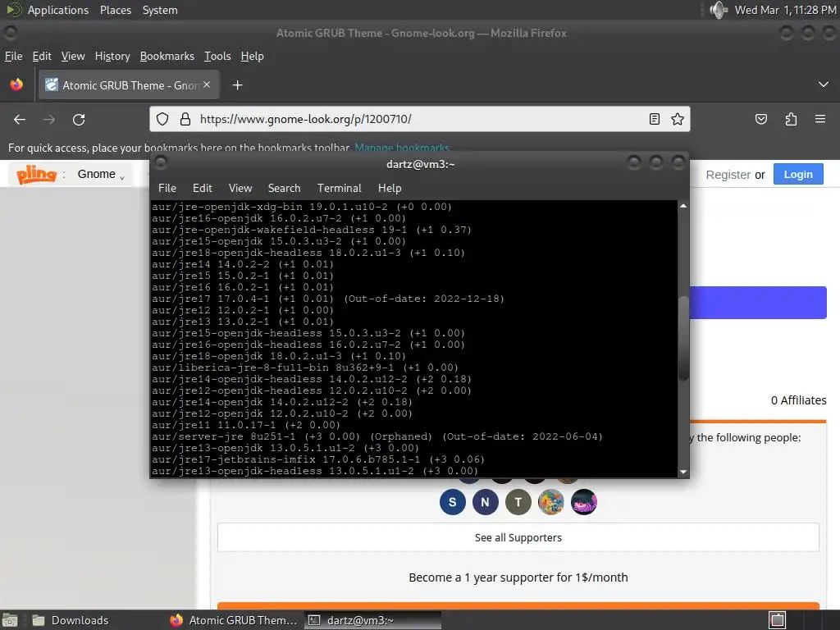
Task: Click the show desktop icon in bottom panel
Action: pos(10,620)
